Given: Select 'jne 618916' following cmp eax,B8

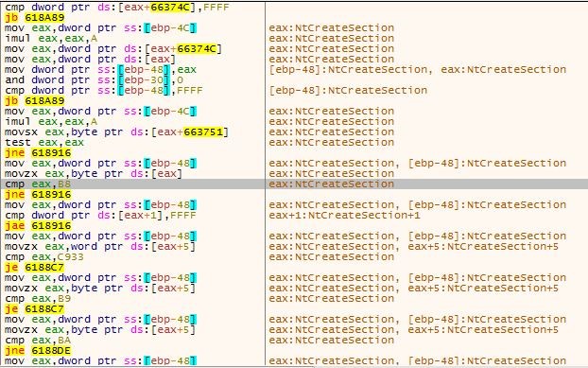Looking at the screenshot, I should coord(38,195).
